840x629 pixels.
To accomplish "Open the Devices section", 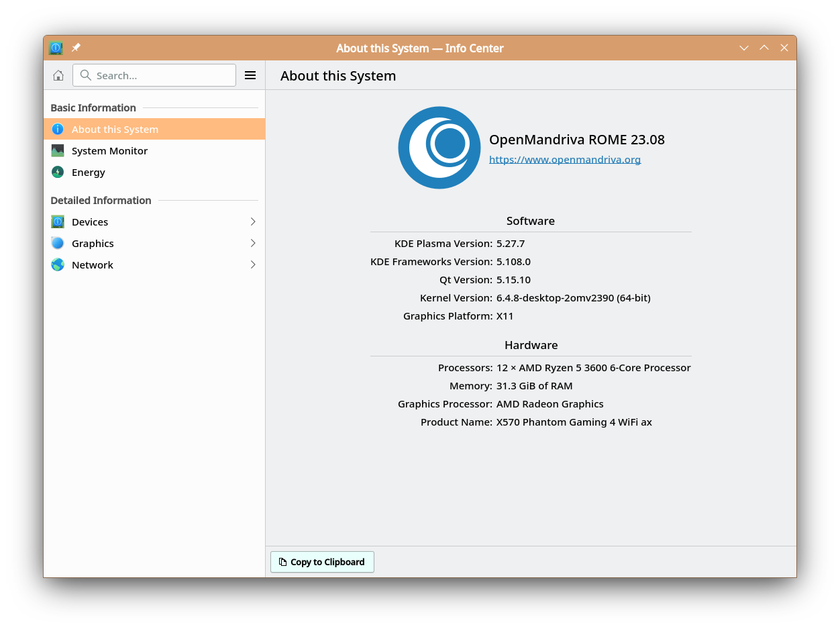I will 154,222.
